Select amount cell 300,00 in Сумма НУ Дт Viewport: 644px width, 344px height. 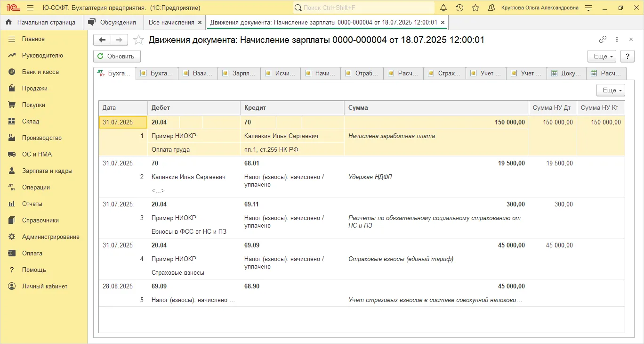pos(553,204)
